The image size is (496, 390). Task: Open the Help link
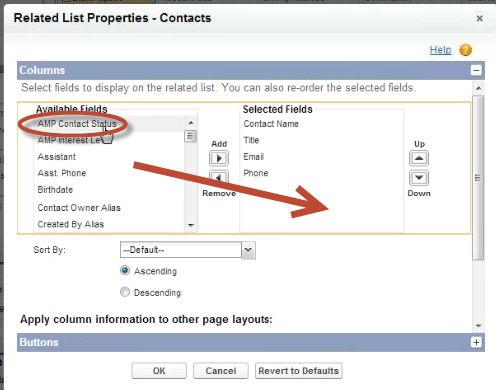(440, 50)
